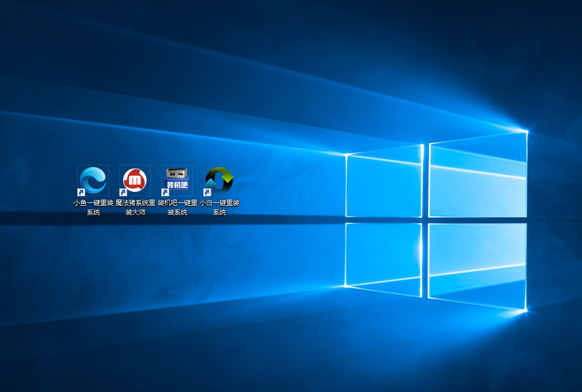Select the 装机吧一键重装系统 text label
Image resolution: width=582 pixels, height=392 pixels.
point(176,207)
